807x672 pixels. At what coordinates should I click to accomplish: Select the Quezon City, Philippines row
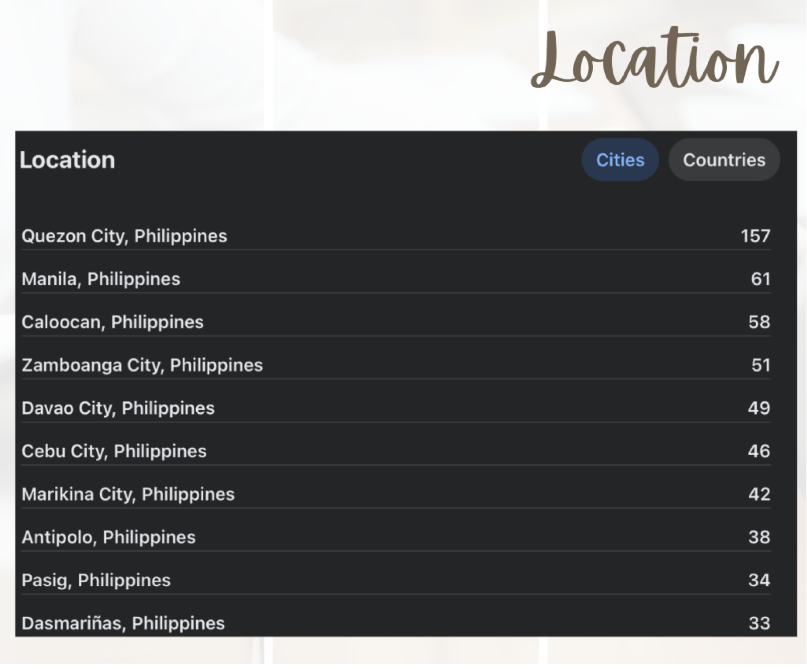[x=396, y=236]
